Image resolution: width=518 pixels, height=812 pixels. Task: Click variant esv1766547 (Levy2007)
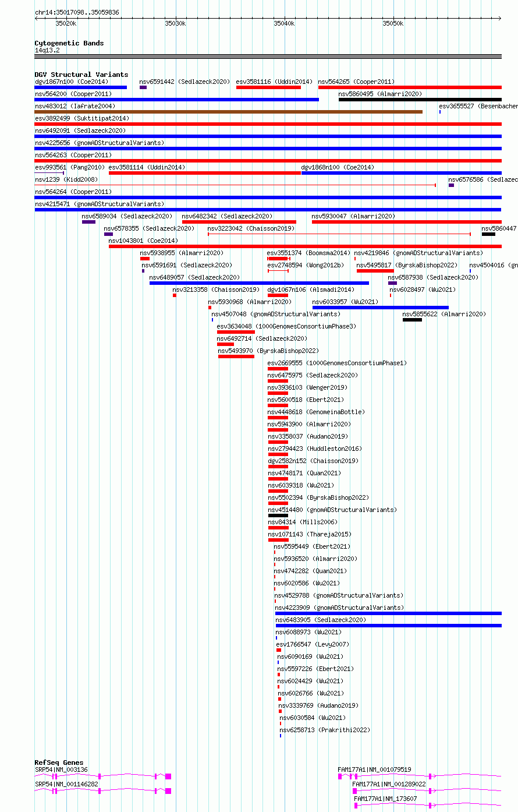pos(279,650)
